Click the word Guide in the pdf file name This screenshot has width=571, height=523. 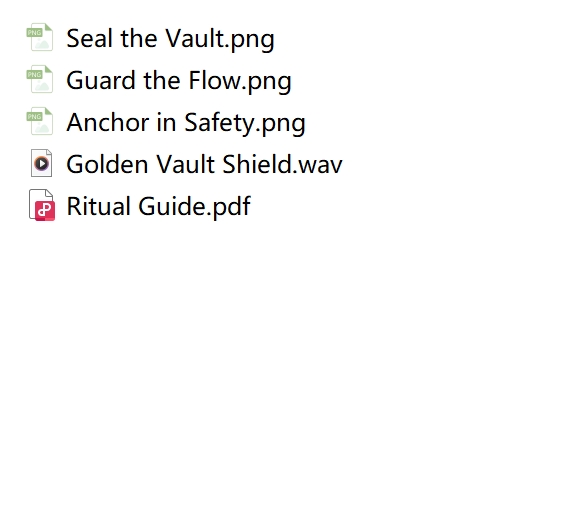[x=171, y=206]
